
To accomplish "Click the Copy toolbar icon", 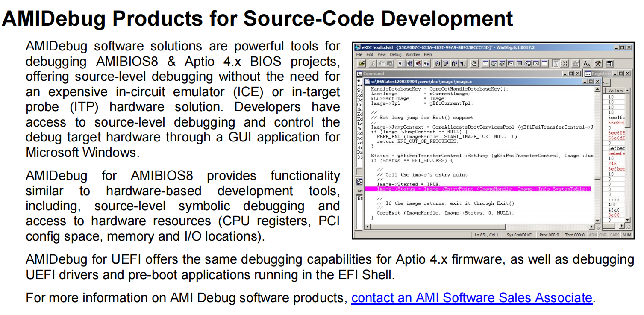I will pos(381,63).
